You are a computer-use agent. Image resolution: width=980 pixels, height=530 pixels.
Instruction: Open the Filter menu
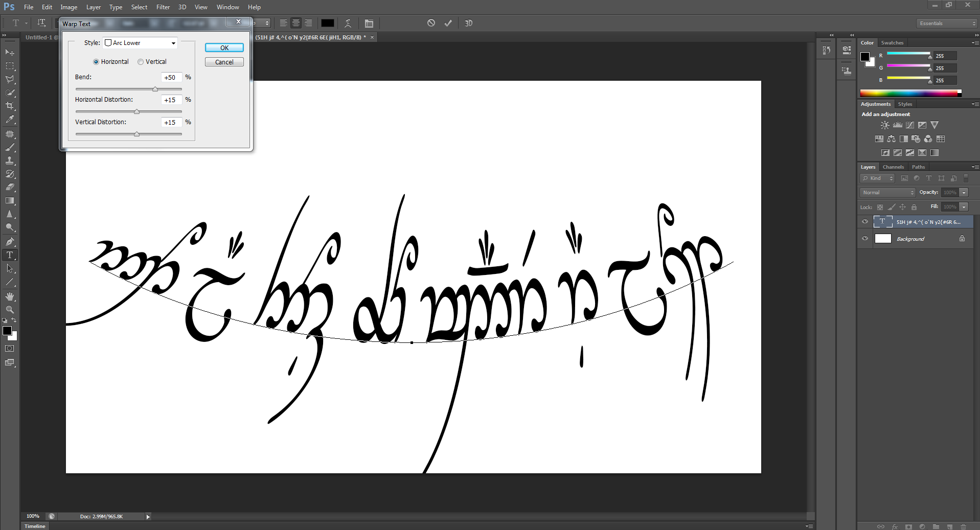click(163, 7)
